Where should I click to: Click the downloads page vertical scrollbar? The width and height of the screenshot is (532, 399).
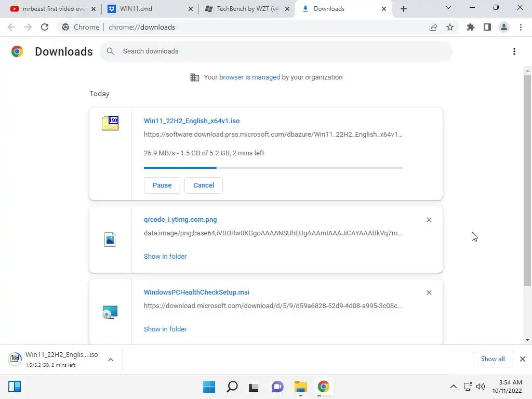click(x=527, y=180)
